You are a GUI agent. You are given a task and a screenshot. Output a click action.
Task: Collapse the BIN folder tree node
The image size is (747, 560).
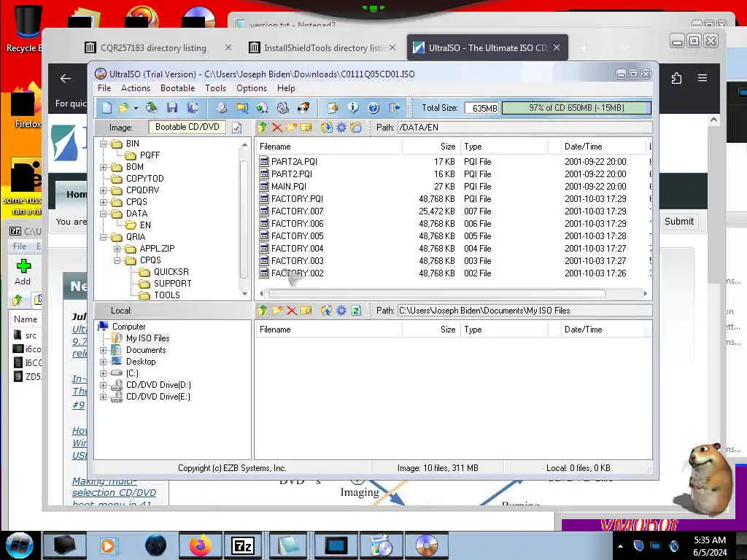click(x=104, y=144)
